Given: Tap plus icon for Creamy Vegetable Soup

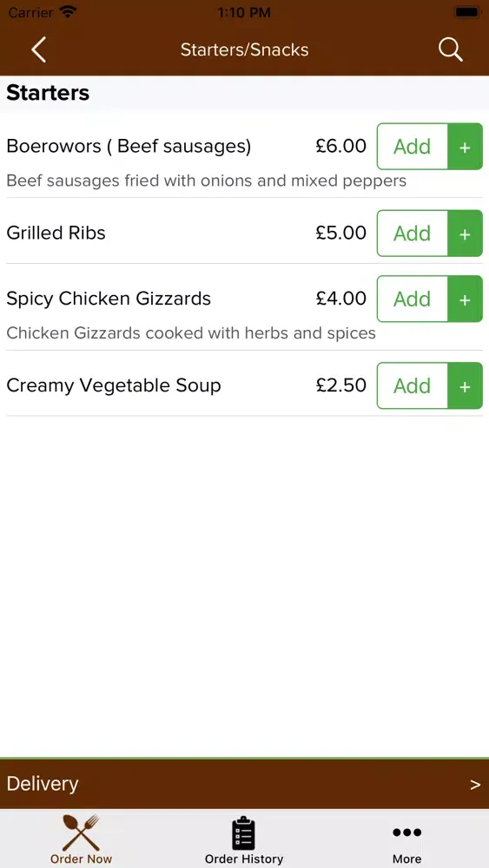Looking at the screenshot, I should 466,386.
